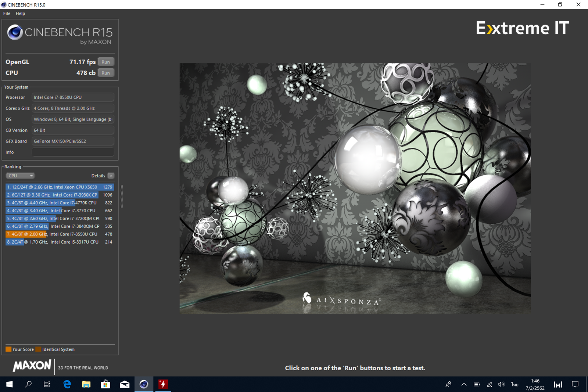
Task: Expand ranking Details arrow button
Action: (x=111, y=176)
